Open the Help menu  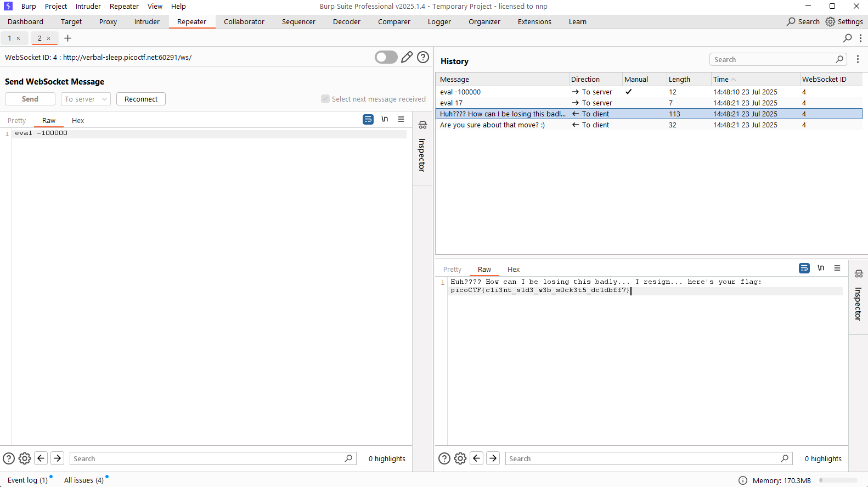point(178,7)
